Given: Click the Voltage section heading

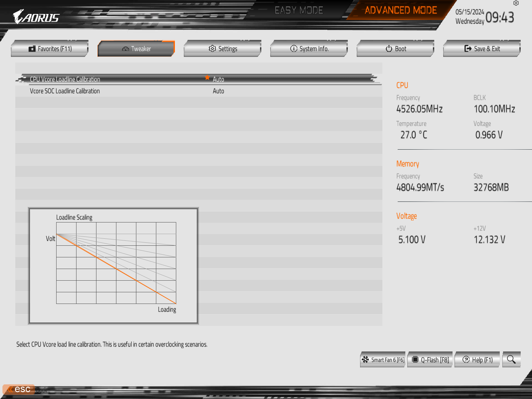Looking at the screenshot, I should pos(406,216).
